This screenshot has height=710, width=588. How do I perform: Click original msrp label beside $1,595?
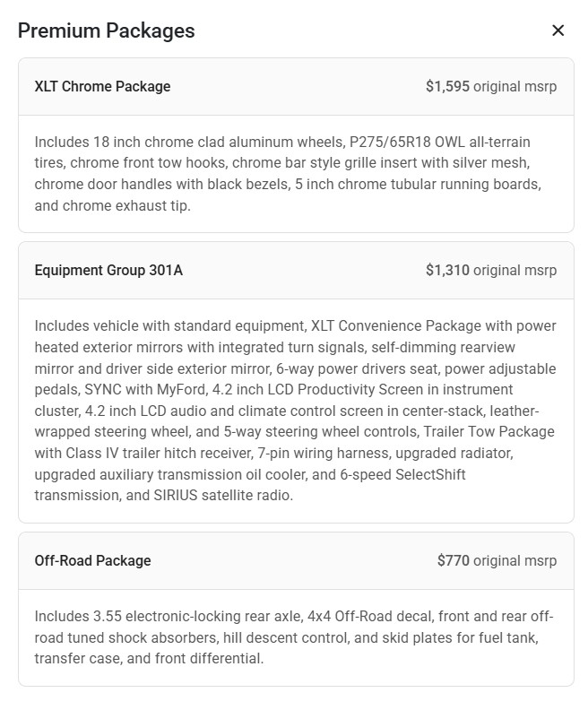tap(514, 87)
